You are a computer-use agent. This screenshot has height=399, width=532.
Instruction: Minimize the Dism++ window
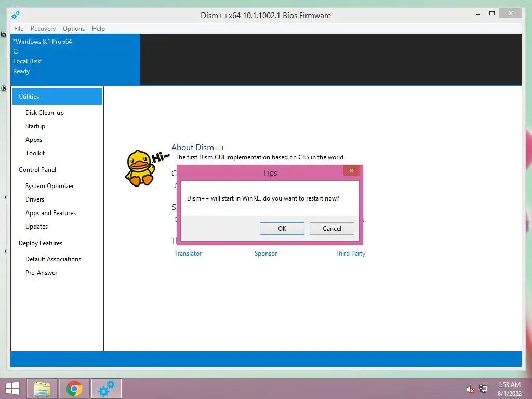tap(478, 14)
